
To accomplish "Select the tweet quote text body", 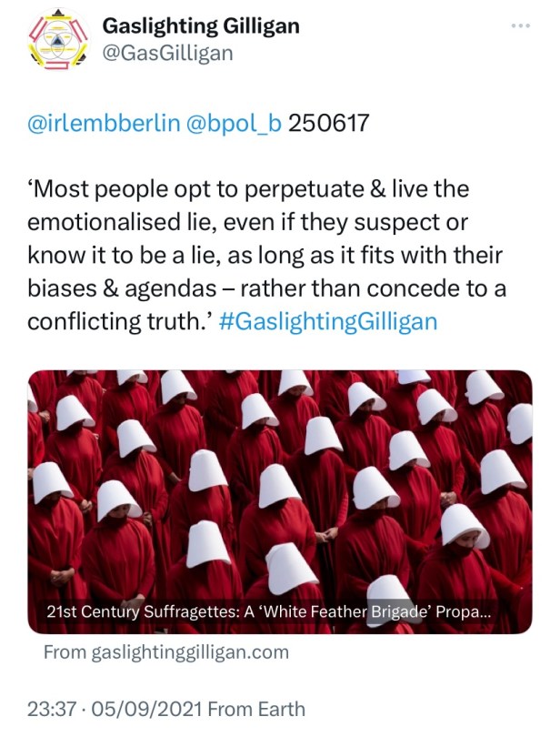I will (266, 256).
